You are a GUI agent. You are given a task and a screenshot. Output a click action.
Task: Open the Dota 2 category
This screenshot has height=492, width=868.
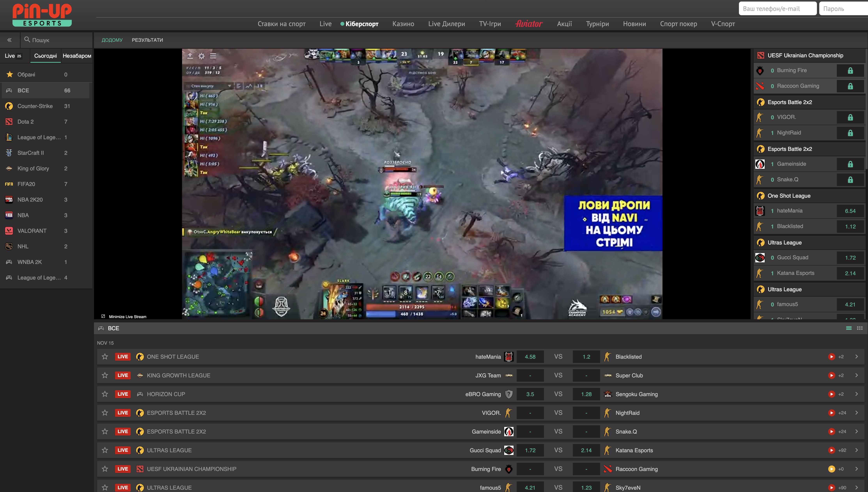pyautogui.click(x=26, y=122)
